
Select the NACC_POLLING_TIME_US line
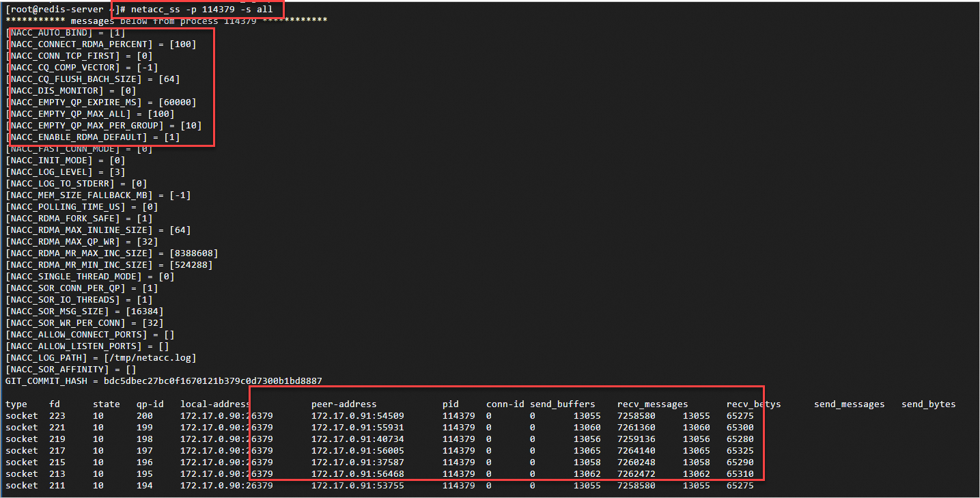click(81, 207)
